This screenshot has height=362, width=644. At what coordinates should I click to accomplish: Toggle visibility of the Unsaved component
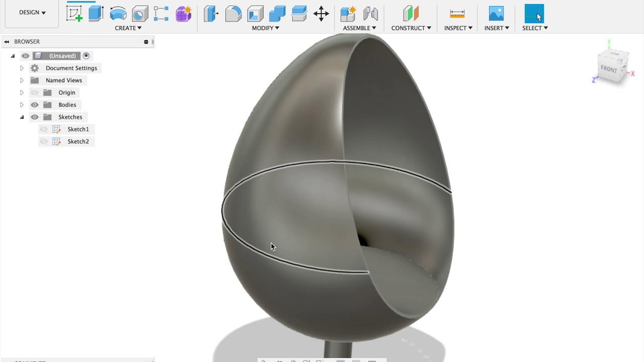click(25, 56)
